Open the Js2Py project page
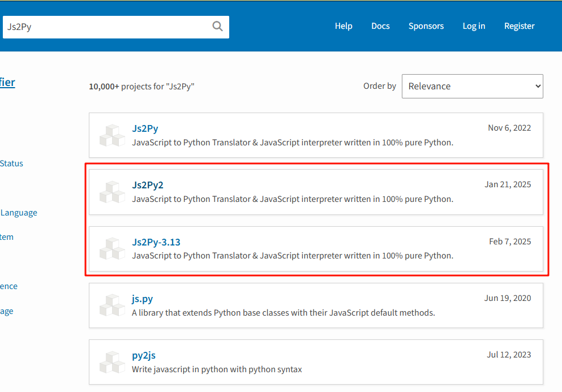This screenshot has height=392, width=562. click(145, 128)
